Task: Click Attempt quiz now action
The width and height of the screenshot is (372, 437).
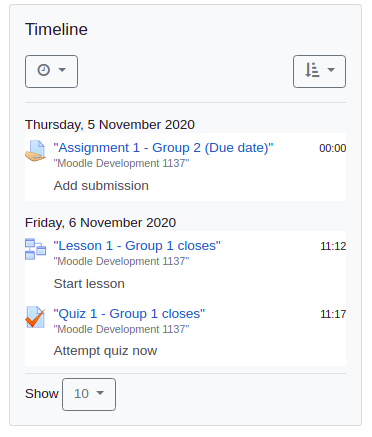Action: click(x=105, y=351)
